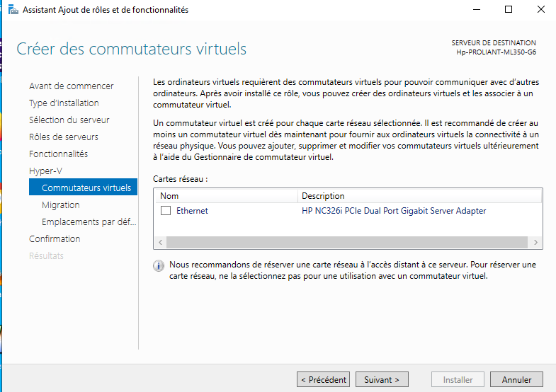
Task: Click the Suivant button
Action: 382,380
